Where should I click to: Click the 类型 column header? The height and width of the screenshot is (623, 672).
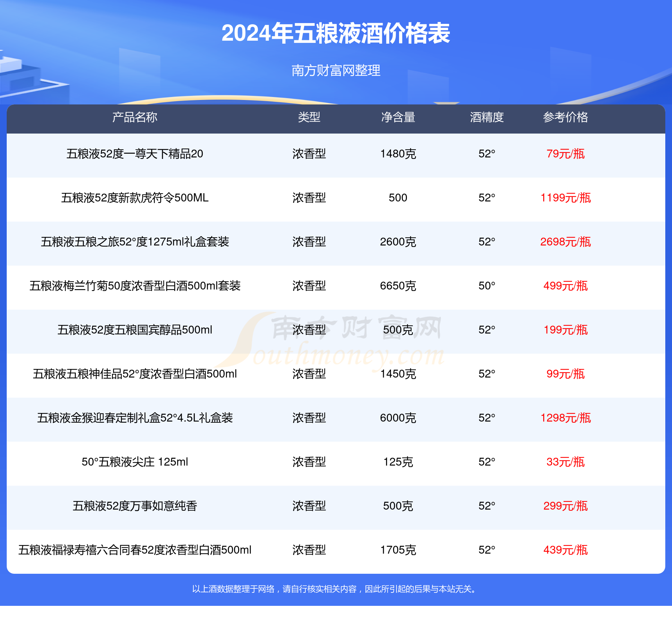pos(309,117)
